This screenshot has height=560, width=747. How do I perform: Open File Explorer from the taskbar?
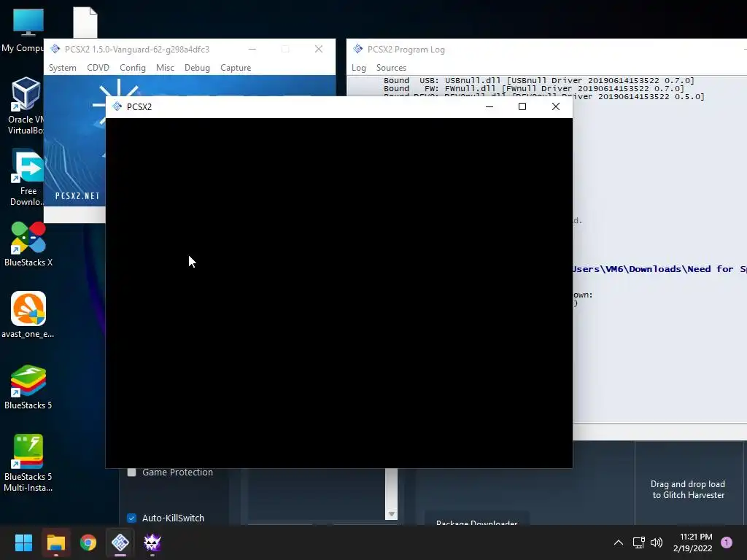(55, 542)
